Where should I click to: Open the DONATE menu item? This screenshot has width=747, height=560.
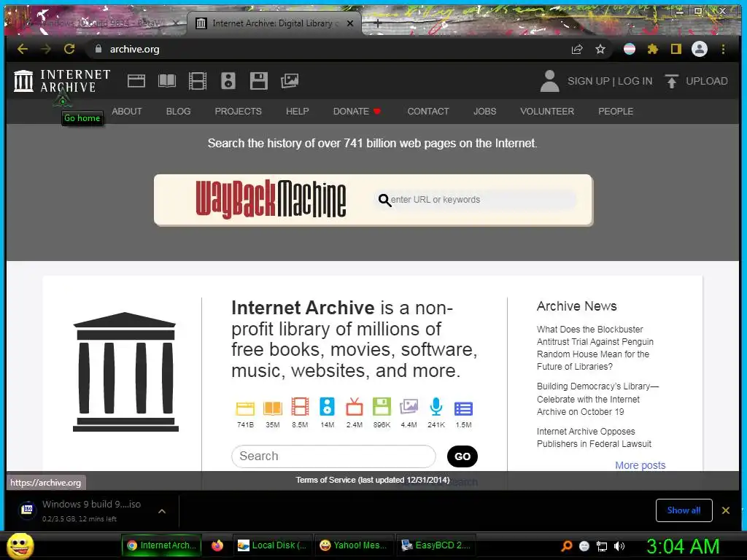(x=357, y=112)
